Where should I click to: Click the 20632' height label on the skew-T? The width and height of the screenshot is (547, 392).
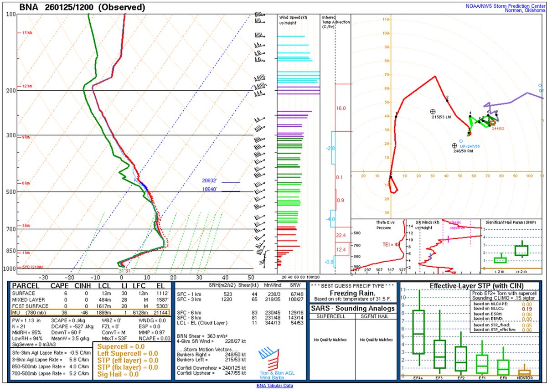pos(210,181)
